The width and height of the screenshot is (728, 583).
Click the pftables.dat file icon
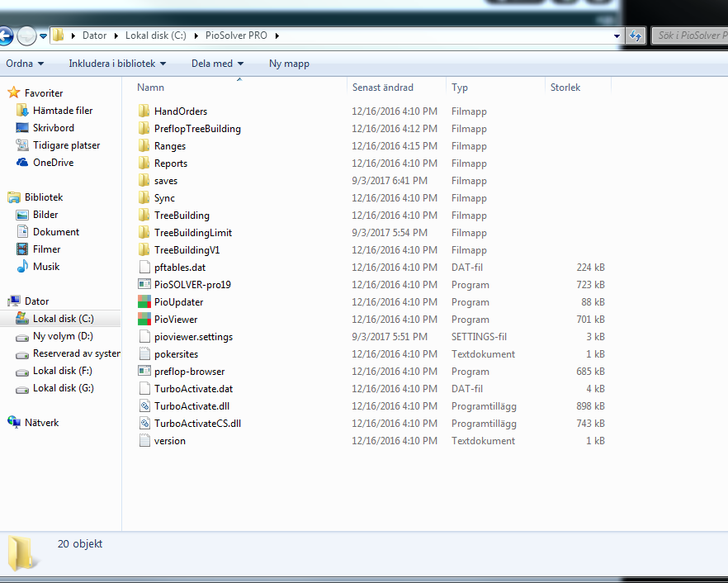click(x=144, y=267)
